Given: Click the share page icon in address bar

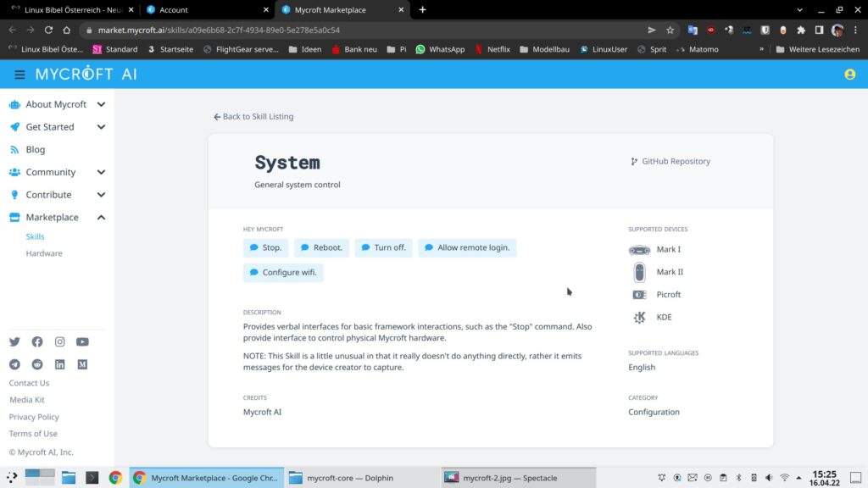Looking at the screenshot, I should coord(652,30).
